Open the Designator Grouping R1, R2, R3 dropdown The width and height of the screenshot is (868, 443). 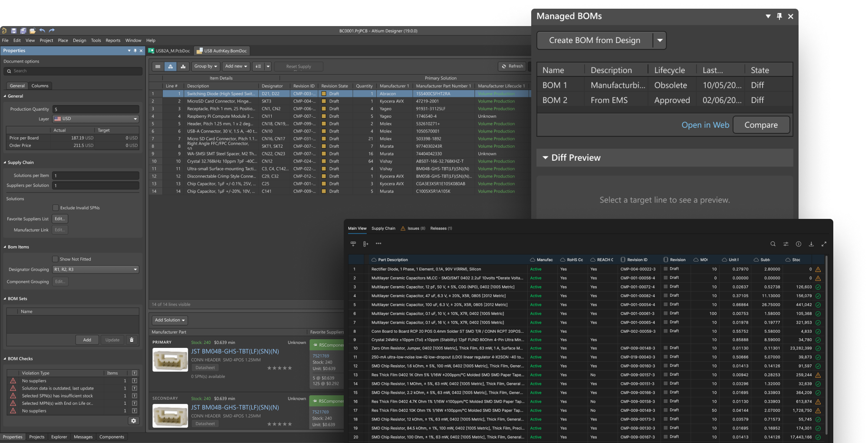pyautogui.click(x=95, y=269)
